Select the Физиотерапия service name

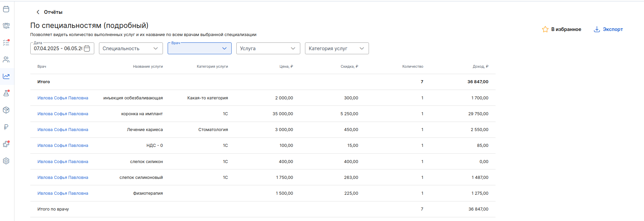coord(148,193)
